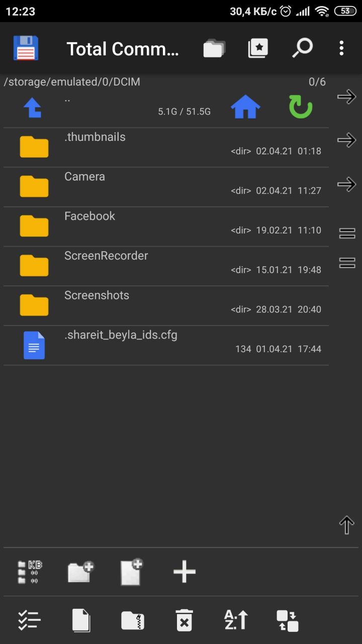Tap the blue home icon
Image resolution: width=362 pixels, height=644 pixels.
pyautogui.click(x=245, y=107)
